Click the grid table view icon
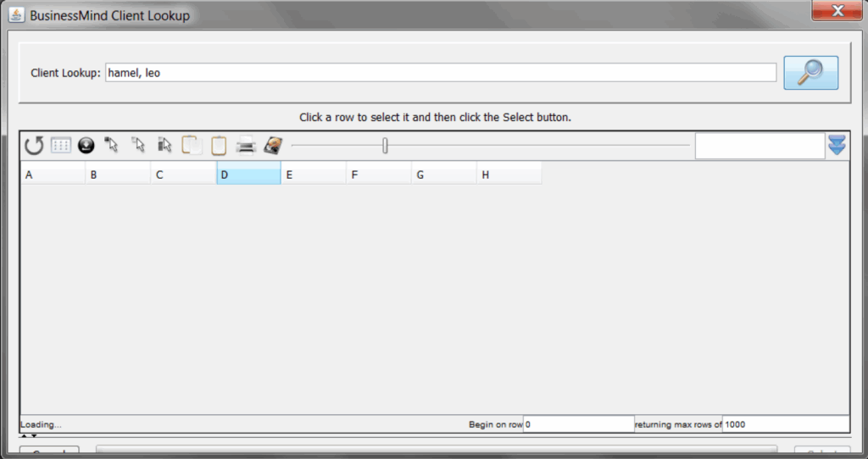Screen dimensions: 868x459 point(60,146)
